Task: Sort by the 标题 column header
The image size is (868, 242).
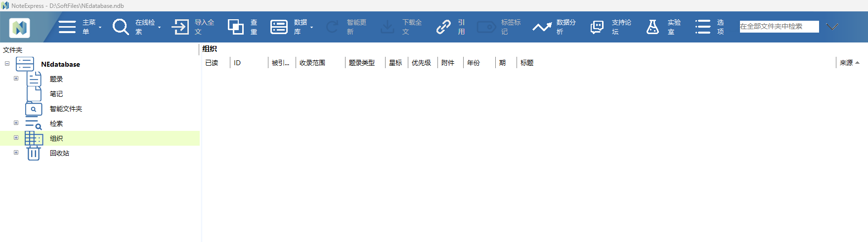Action: click(676, 63)
